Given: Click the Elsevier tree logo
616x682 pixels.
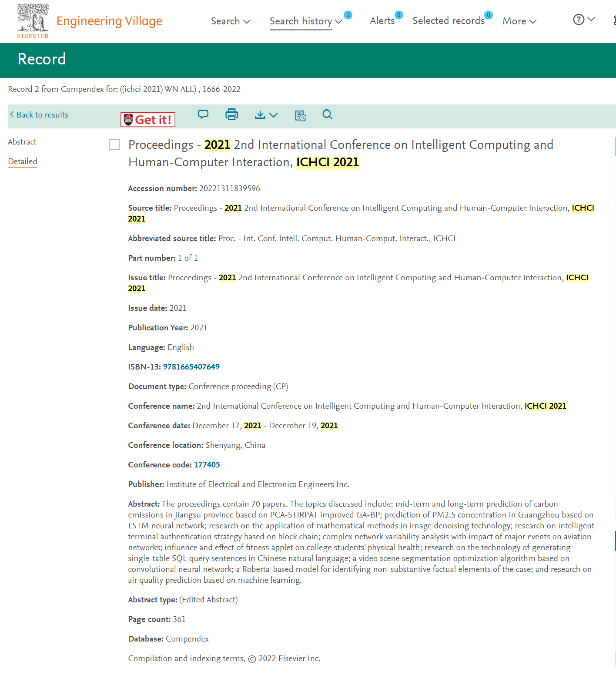Looking at the screenshot, I should click(x=33, y=21).
